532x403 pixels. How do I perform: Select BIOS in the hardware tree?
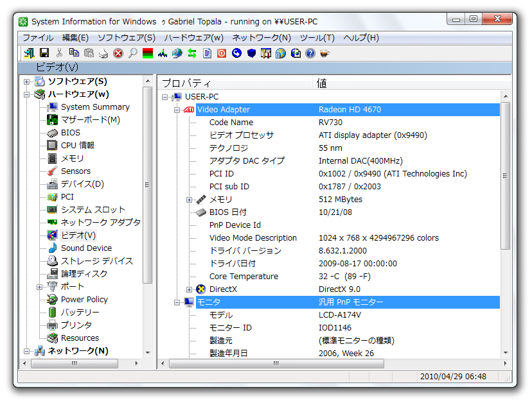[71, 133]
